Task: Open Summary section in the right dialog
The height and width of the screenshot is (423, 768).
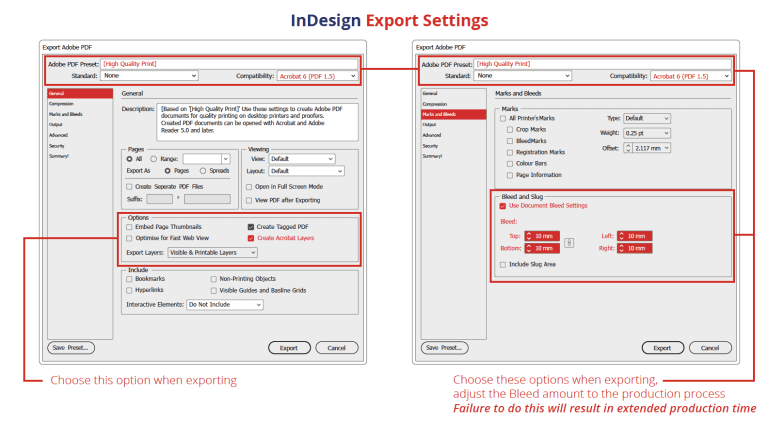Action: [x=432, y=156]
